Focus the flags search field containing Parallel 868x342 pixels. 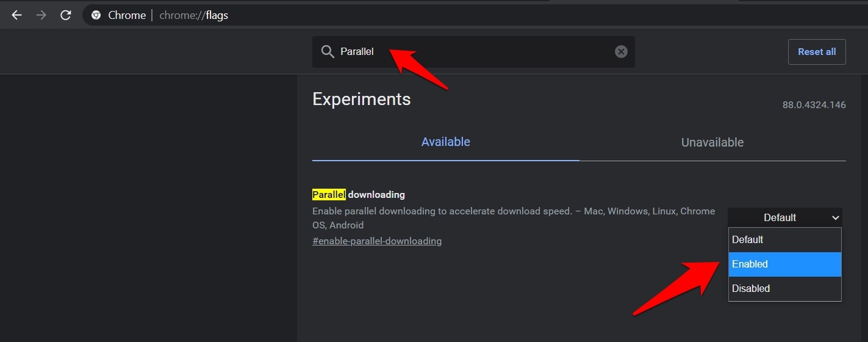click(473, 52)
